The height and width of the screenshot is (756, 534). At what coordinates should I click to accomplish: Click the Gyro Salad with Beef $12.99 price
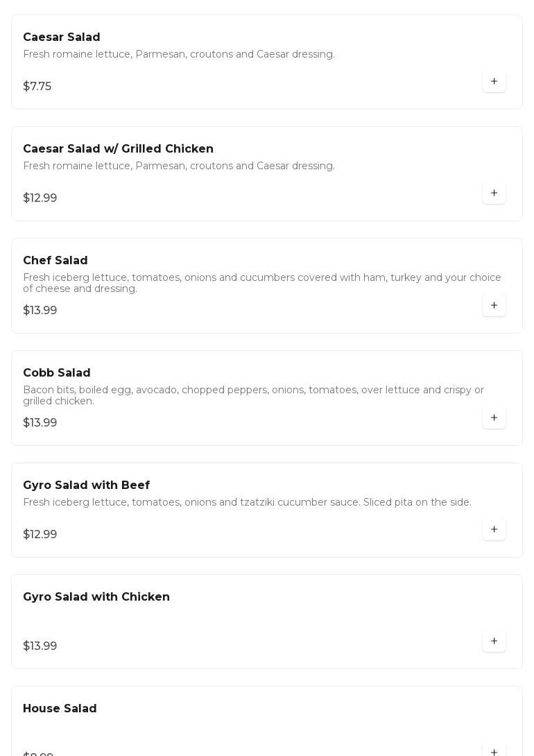pos(40,535)
